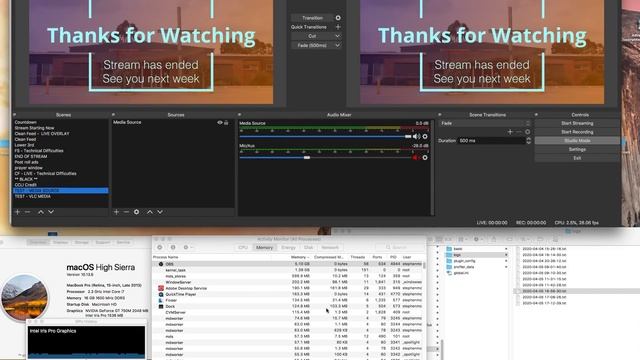Click Exit in Controls panel
640x360 pixels.
coord(577,158)
